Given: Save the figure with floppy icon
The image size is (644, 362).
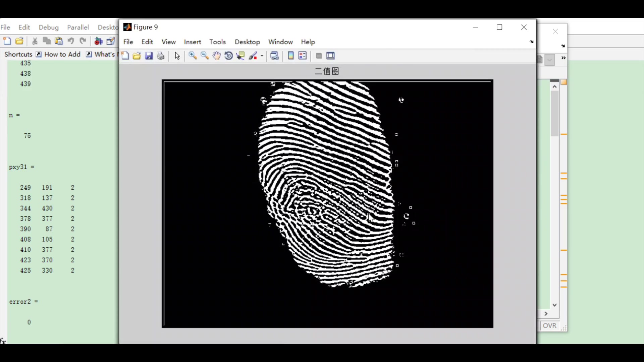Looking at the screenshot, I should (149, 56).
